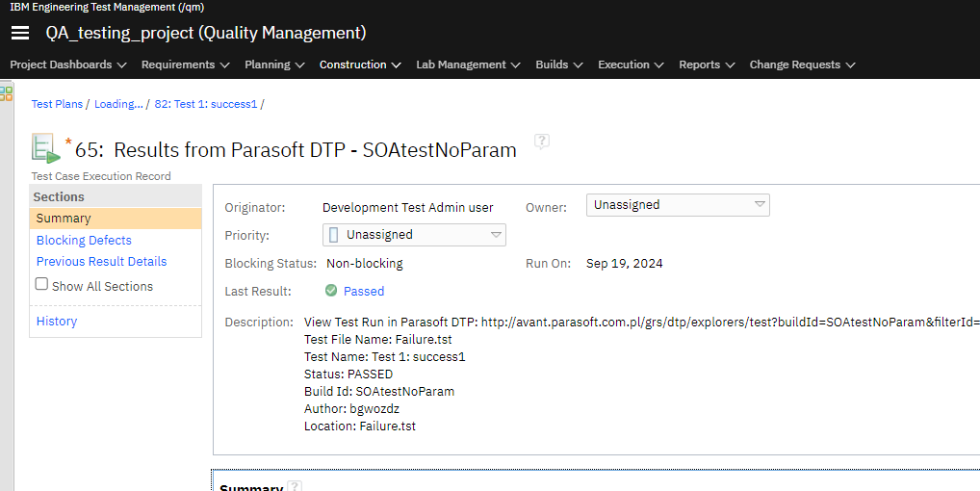Click the Test Name: Test 1: success1 line
The height and width of the screenshot is (491, 980).
[x=385, y=356]
